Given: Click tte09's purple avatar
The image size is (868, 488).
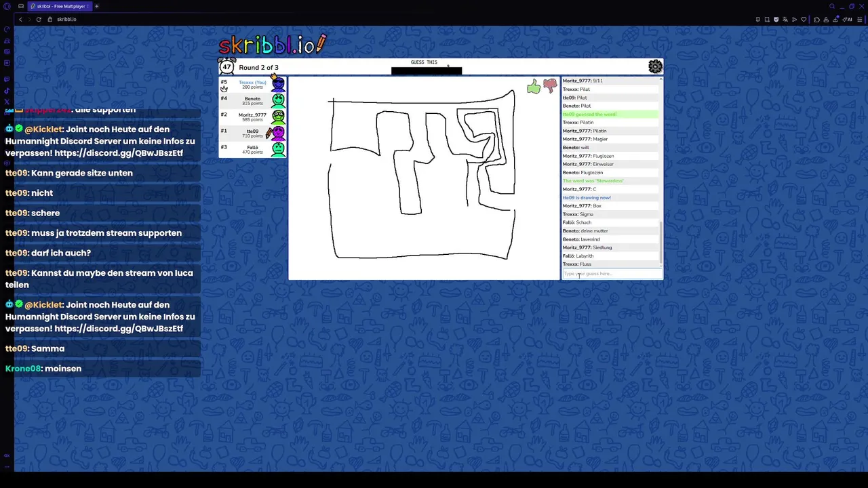Looking at the screenshot, I should pos(277,133).
